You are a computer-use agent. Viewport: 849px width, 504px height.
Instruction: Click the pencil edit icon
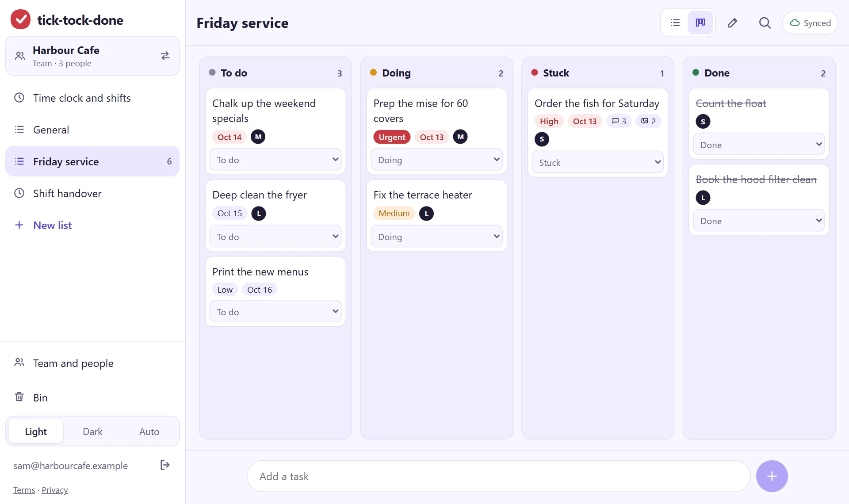[733, 23]
